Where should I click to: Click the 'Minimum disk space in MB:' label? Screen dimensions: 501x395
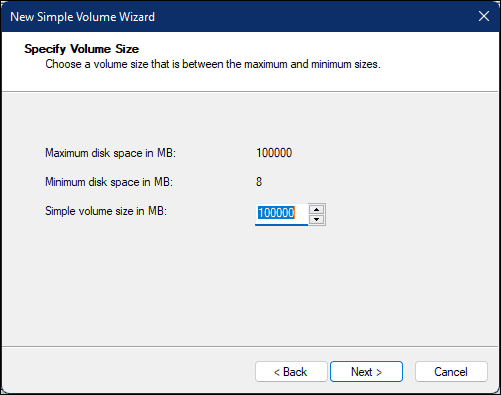click(109, 182)
